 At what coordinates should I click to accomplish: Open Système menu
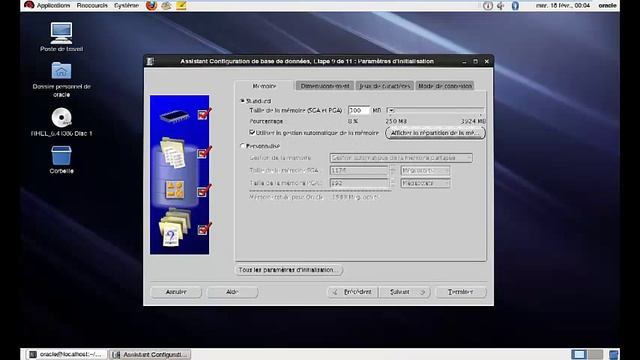pyautogui.click(x=127, y=5)
